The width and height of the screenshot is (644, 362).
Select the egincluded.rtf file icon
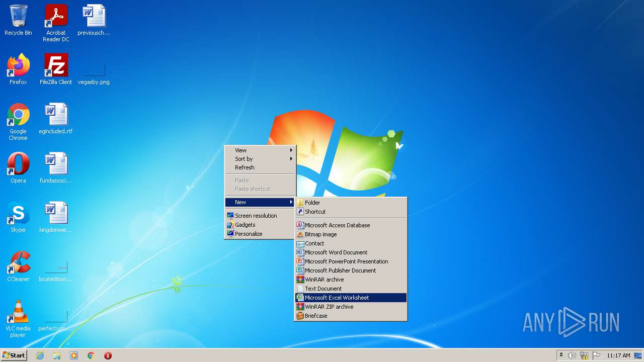tap(56, 119)
